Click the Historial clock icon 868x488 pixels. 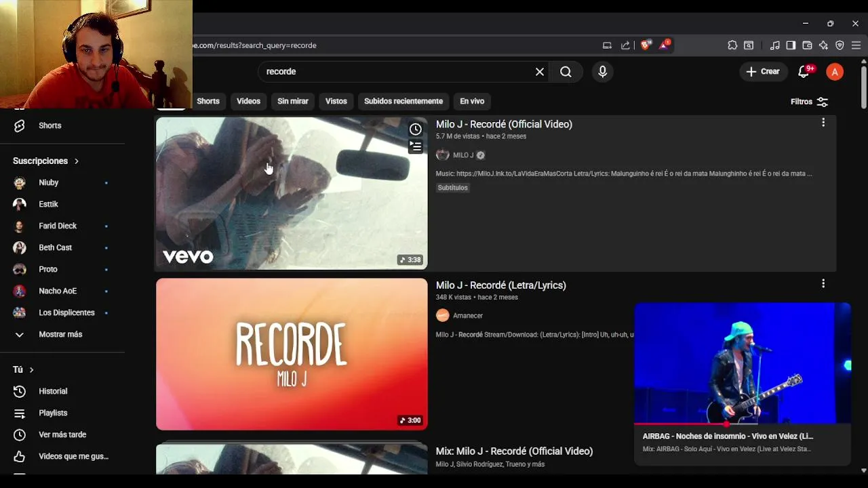(x=20, y=391)
